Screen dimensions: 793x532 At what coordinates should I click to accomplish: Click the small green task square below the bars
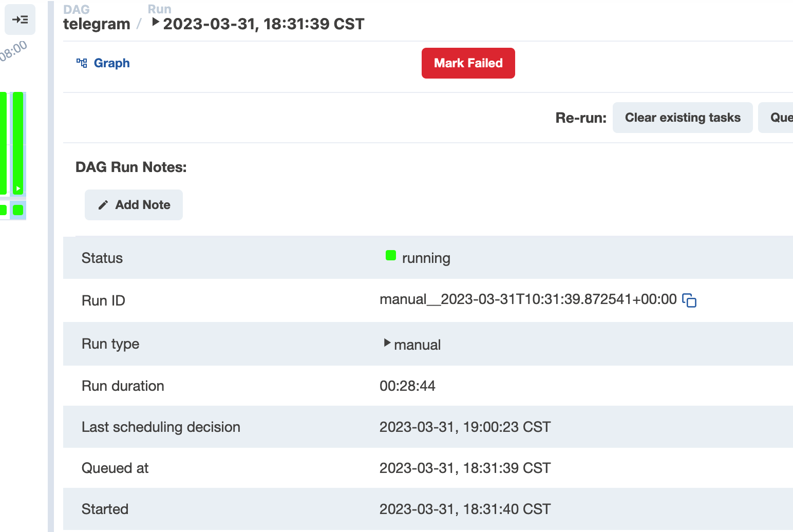pos(18,210)
